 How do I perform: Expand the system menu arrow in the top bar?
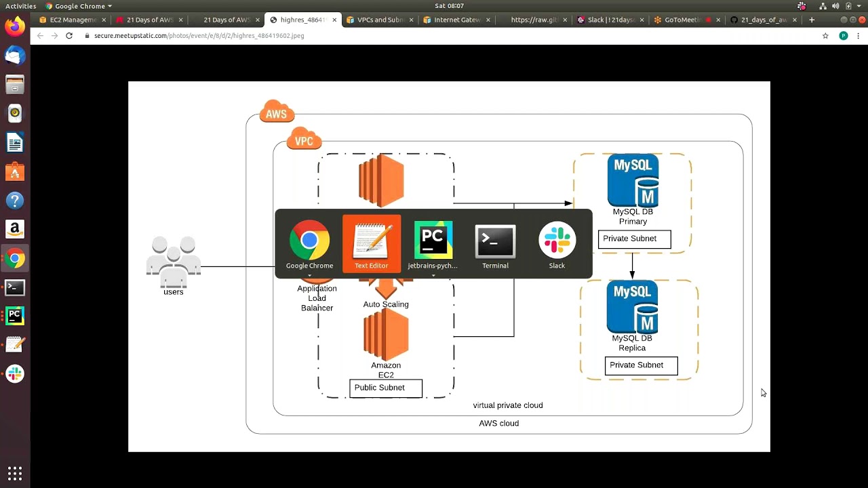tap(859, 6)
